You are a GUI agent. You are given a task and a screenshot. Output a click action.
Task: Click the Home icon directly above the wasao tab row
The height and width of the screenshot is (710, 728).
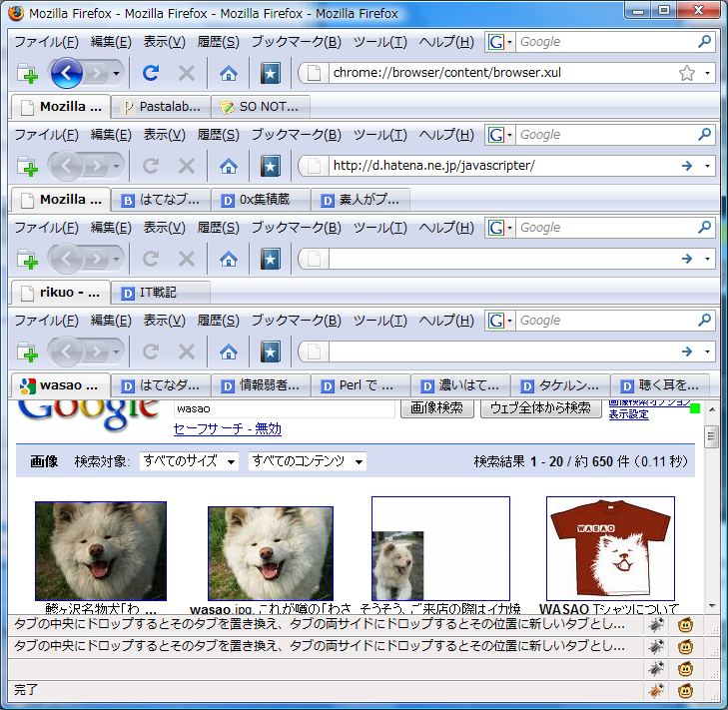tap(229, 352)
